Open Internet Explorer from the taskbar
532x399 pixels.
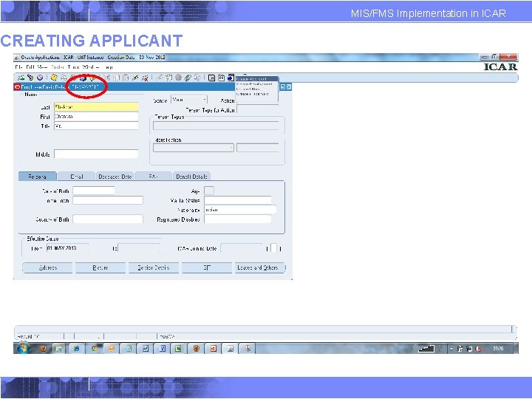pos(77,349)
